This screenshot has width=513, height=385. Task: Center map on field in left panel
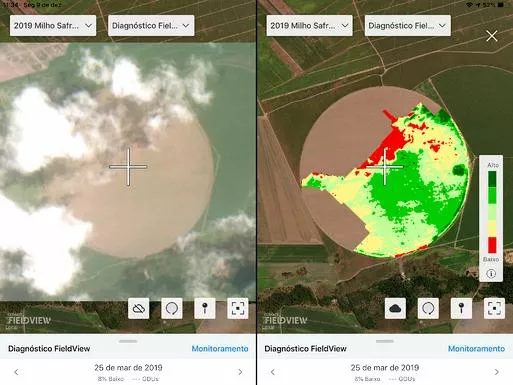point(238,309)
